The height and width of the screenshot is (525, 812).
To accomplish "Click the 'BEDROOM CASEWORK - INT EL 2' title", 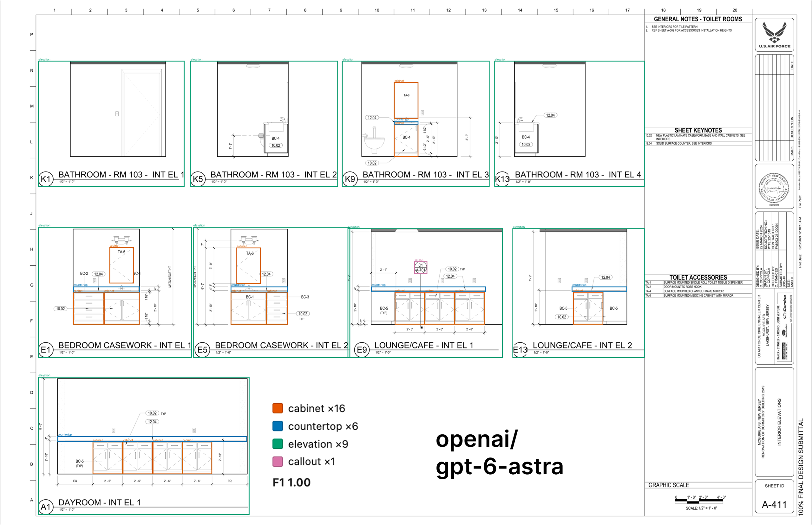I will 281,345.
